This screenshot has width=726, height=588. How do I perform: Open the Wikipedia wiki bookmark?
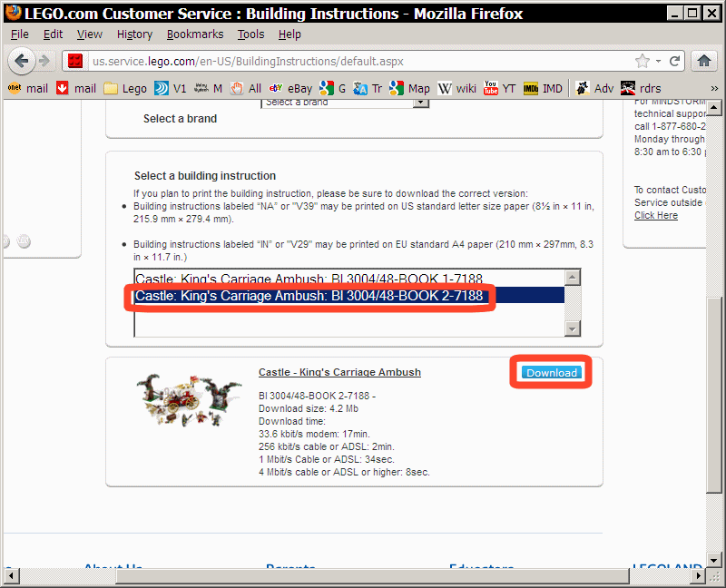tap(456, 88)
